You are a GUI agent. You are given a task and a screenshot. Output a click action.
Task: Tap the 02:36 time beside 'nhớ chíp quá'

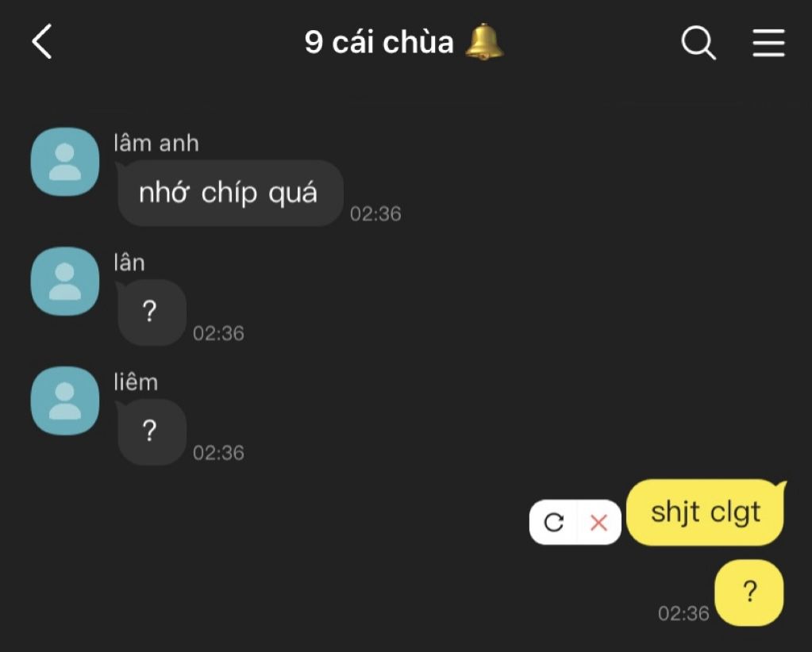click(x=375, y=213)
